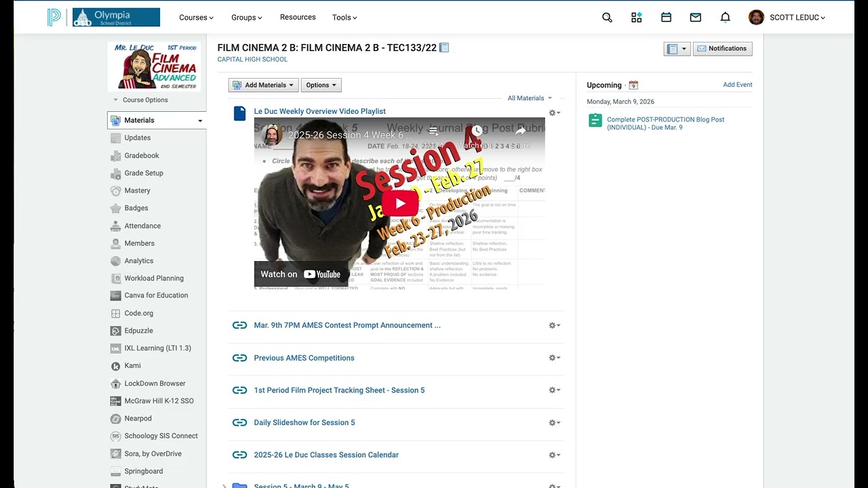
Task: Open Edpuzzle app link
Action: pos(138,331)
